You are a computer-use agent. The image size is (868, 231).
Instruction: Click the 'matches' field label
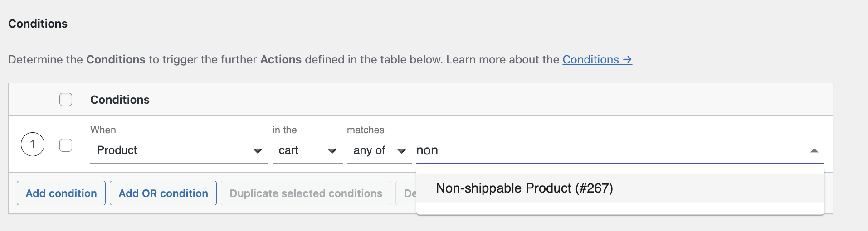point(366,130)
